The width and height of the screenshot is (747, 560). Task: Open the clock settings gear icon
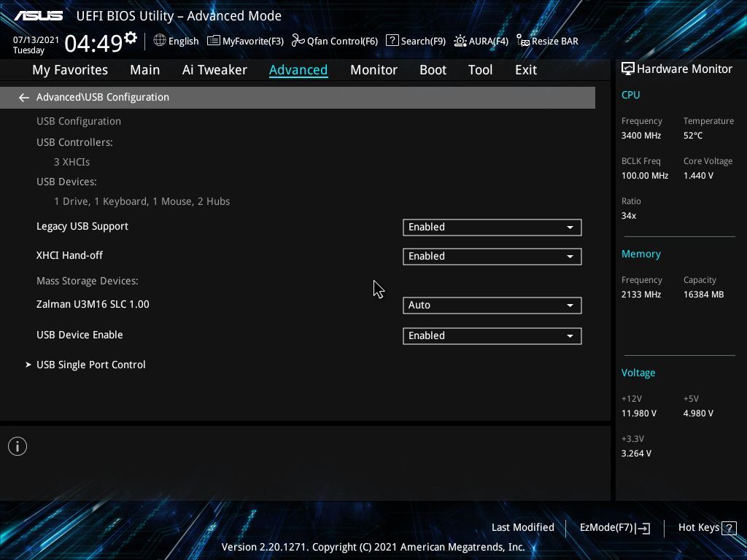point(131,38)
